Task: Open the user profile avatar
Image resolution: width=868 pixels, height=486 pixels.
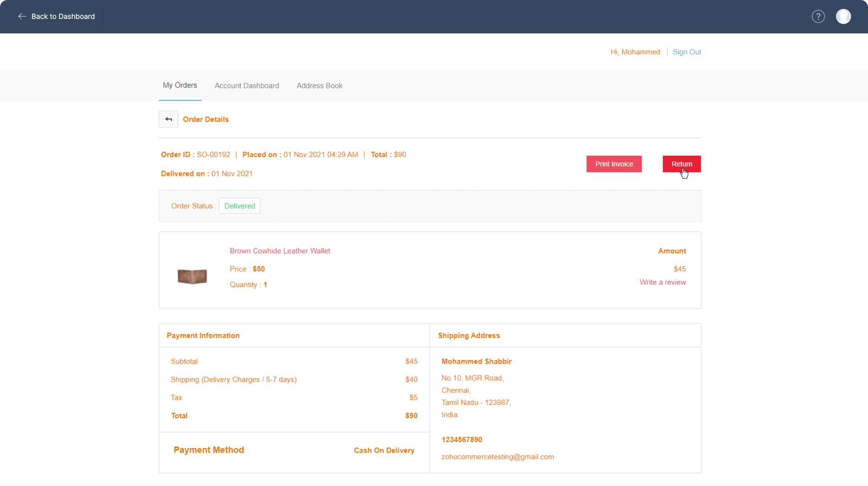Action: (843, 16)
